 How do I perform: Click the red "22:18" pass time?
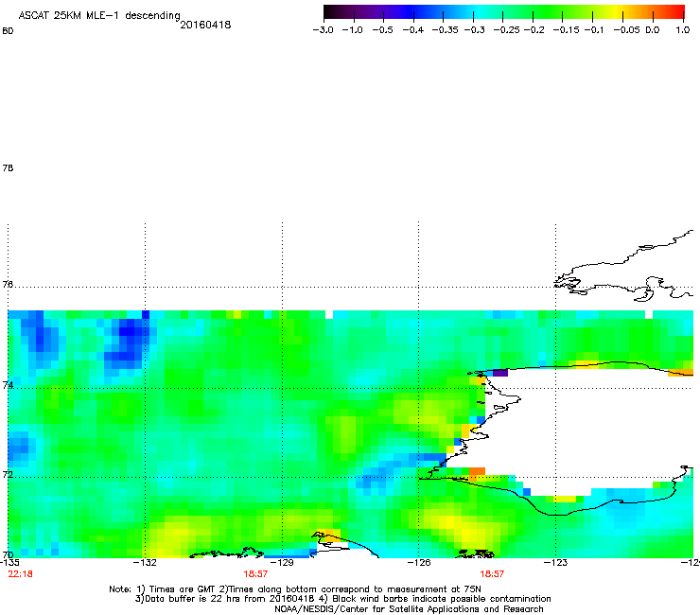pyautogui.click(x=20, y=574)
